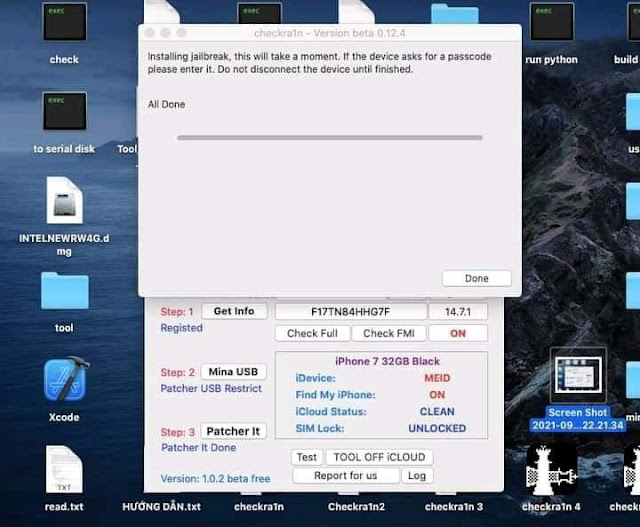The width and height of the screenshot is (640, 527).
Task: Select the INTELNEWRW4G.dmg disk image icon
Action: tap(64, 200)
